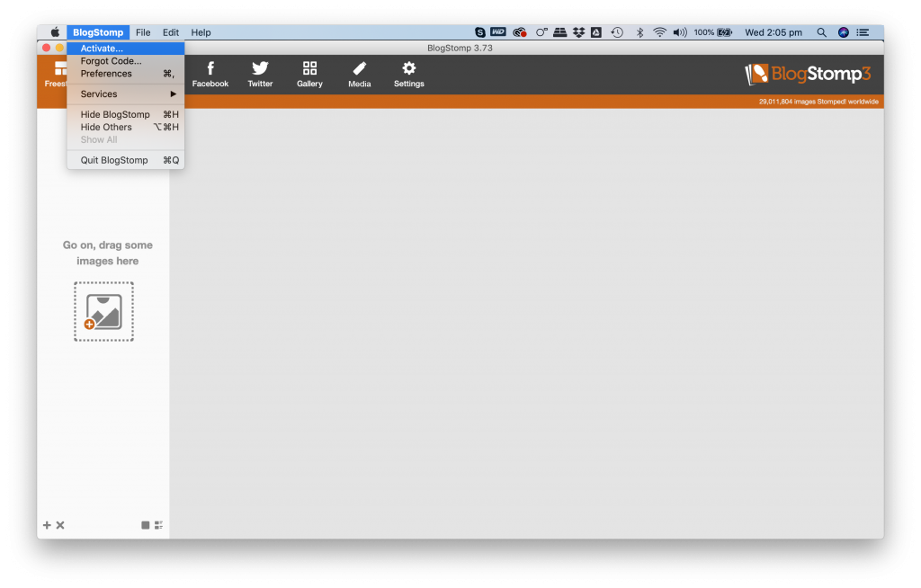This screenshot has width=921, height=588.
Task: Open the File menu
Action: point(143,32)
